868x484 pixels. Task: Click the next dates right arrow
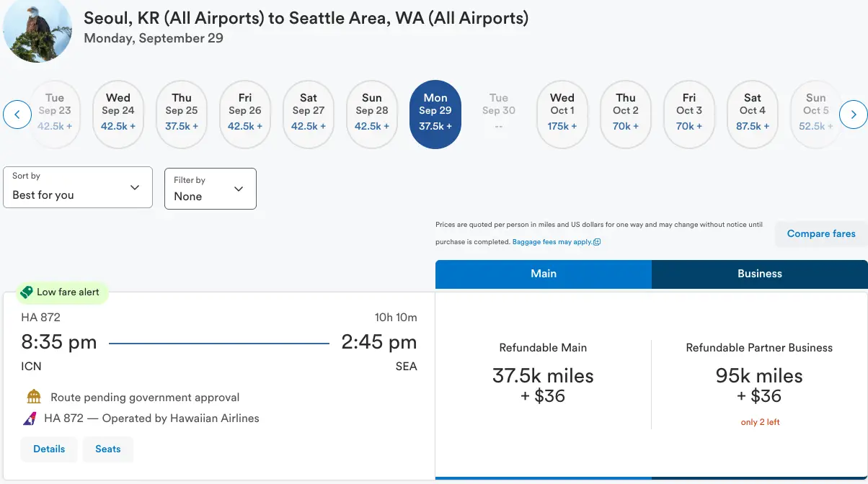853,115
